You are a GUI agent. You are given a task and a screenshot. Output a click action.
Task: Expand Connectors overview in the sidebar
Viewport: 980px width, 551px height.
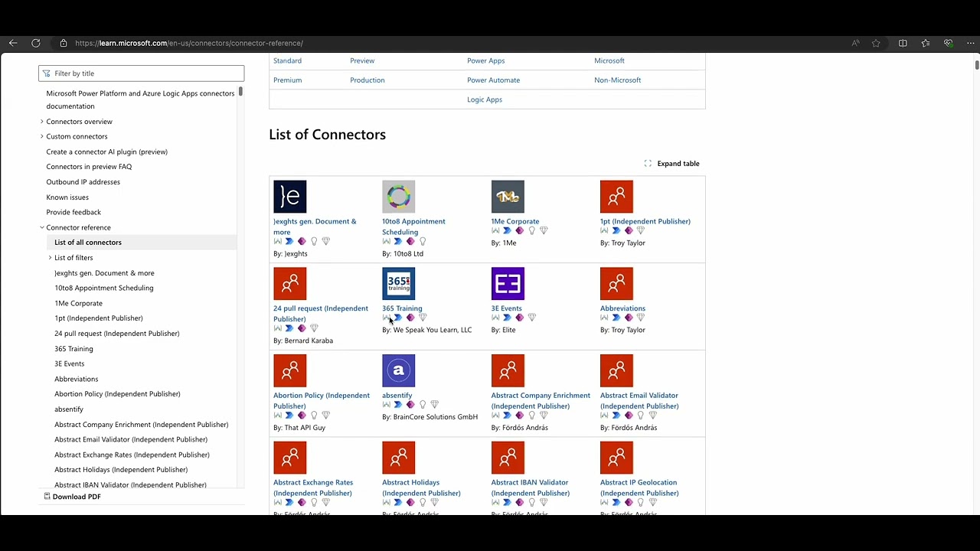pyautogui.click(x=42, y=122)
